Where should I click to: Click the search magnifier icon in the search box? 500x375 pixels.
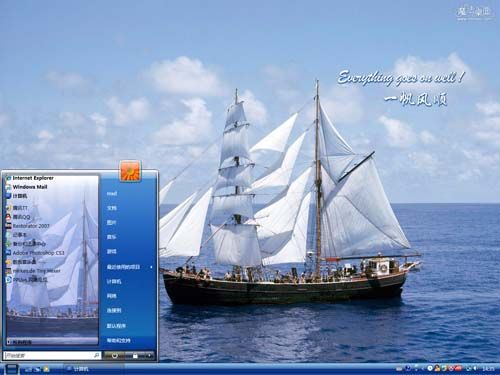coord(96,356)
